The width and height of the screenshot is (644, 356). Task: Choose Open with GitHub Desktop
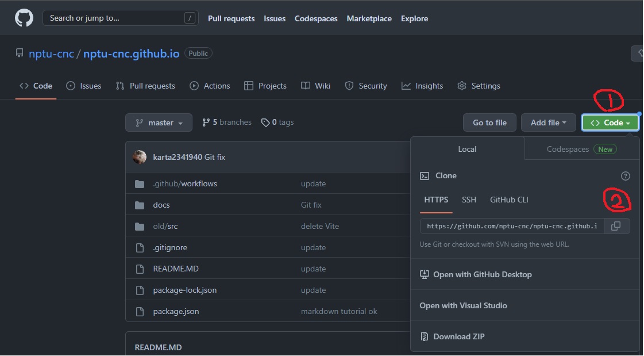tap(482, 274)
